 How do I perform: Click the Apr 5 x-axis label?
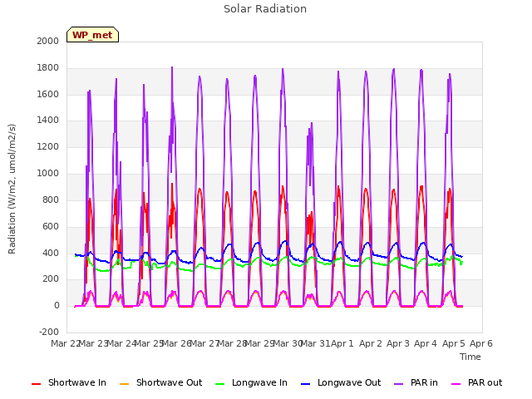(x=454, y=343)
